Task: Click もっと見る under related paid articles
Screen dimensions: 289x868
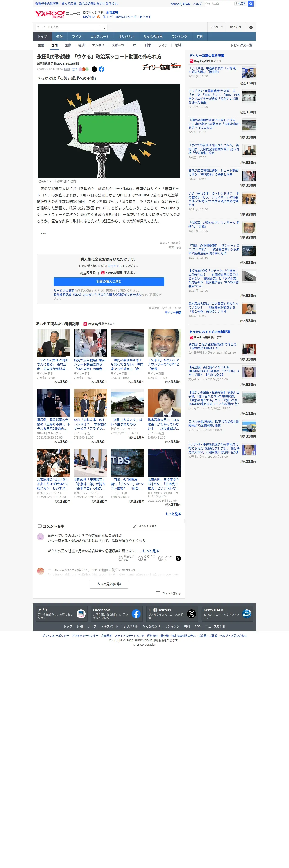Action: (x=173, y=514)
